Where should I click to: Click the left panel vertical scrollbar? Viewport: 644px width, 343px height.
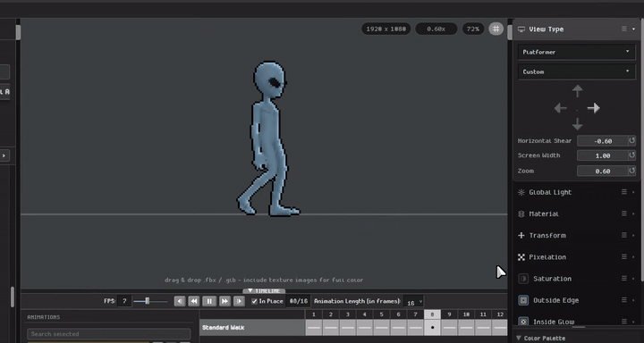pyautogui.click(x=13, y=297)
